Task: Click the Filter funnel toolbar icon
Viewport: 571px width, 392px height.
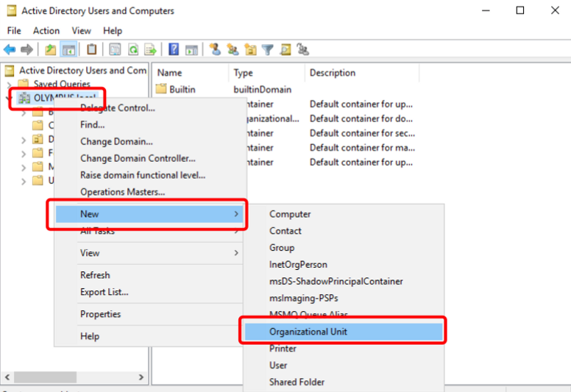Action: point(268,50)
